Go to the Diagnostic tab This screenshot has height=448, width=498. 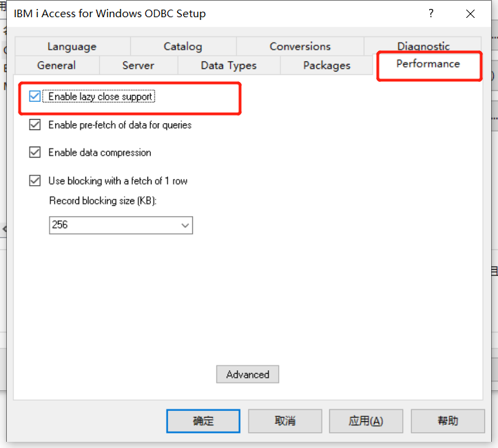tap(423, 45)
